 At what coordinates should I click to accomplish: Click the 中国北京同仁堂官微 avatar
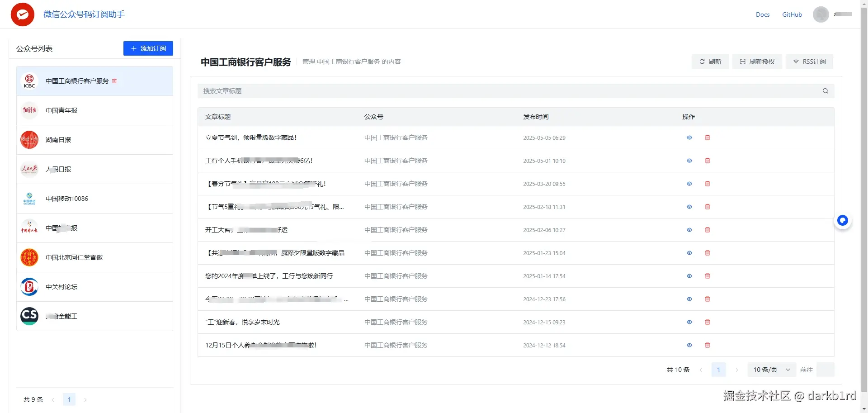29,257
